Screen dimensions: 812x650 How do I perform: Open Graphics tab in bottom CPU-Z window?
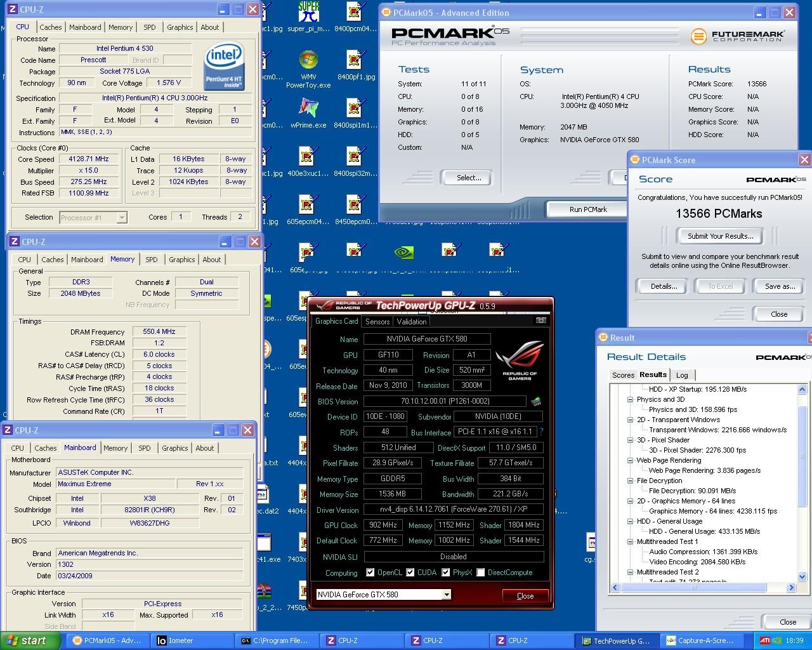pos(175,448)
